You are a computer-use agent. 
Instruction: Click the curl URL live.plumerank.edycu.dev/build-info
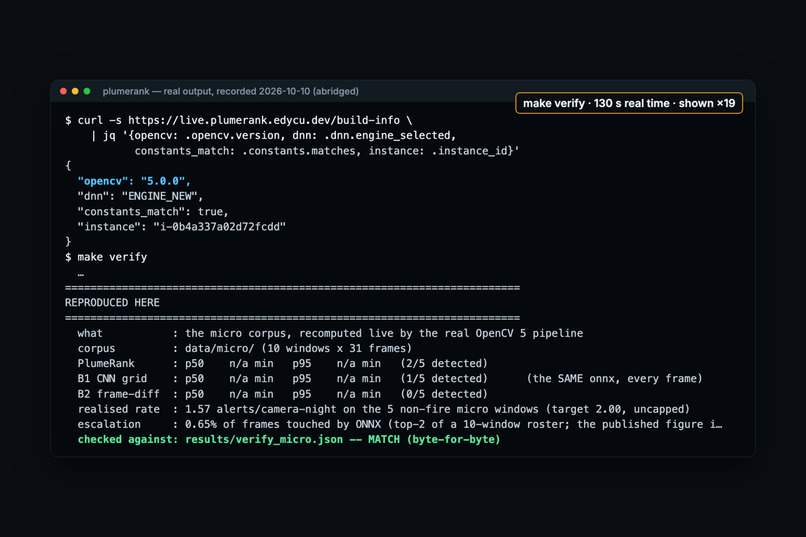pyautogui.click(x=264, y=120)
